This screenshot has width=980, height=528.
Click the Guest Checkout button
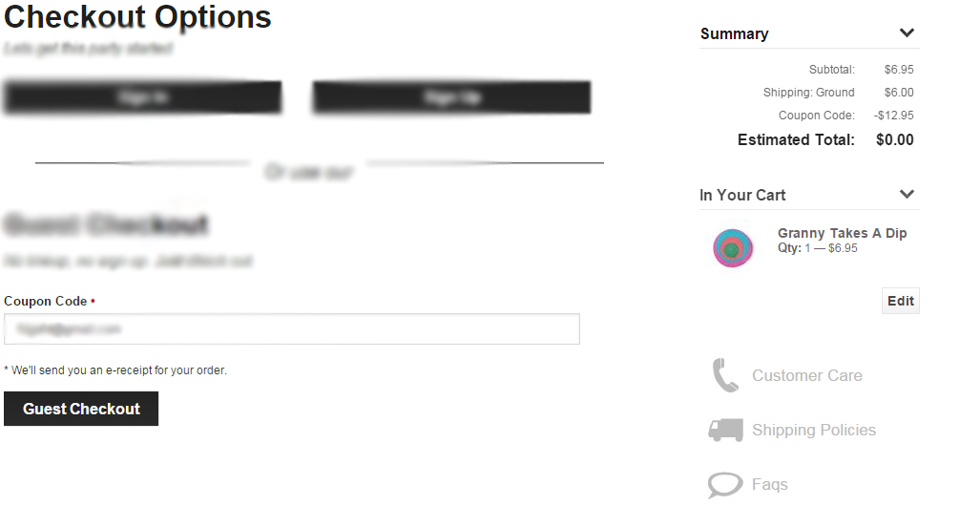(81, 409)
